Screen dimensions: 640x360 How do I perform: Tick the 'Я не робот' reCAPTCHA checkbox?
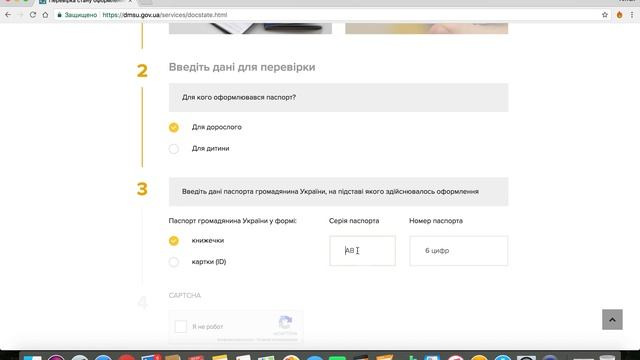pos(180,327)
